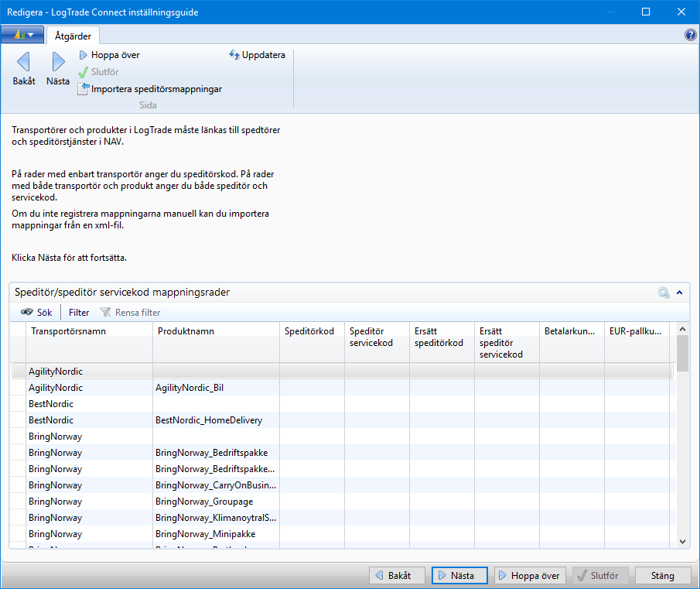Open Importera speditörsmappningar action

tap(150, 89)
